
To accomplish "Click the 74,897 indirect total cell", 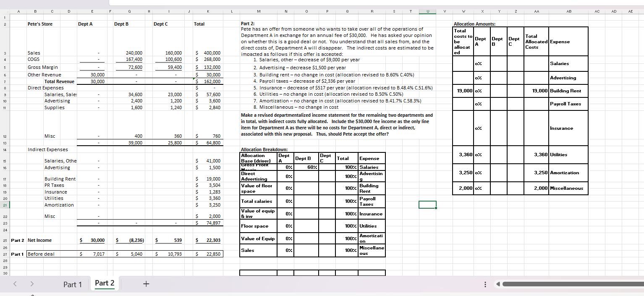I will click(214, 223).
